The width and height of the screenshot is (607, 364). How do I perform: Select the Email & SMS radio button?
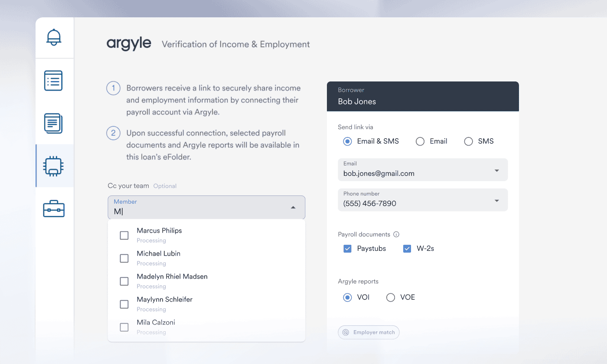click(347, 141)
